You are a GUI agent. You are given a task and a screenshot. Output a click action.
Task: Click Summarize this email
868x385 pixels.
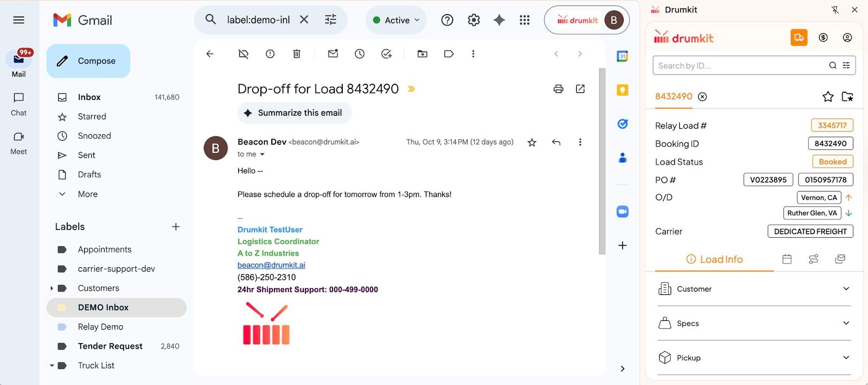coord(295,113)
